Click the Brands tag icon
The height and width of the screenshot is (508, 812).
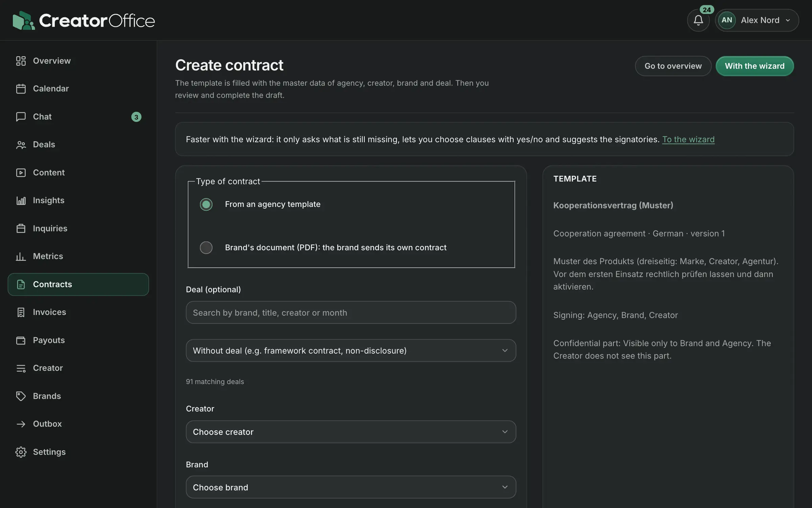pos(21,396)
